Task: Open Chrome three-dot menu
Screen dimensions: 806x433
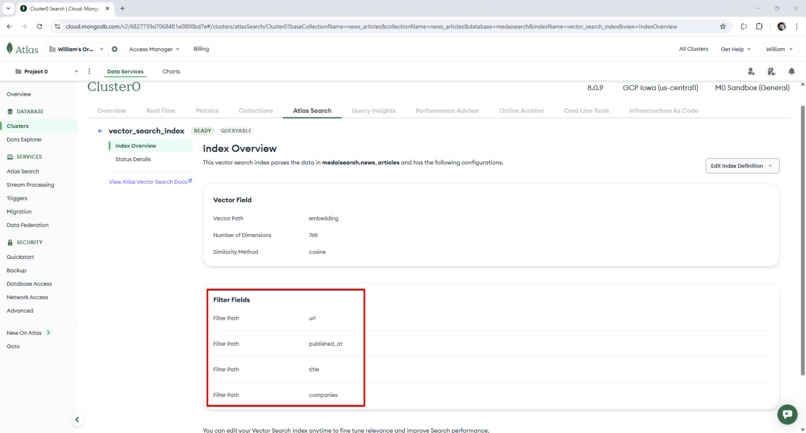Action: (797, 26)
